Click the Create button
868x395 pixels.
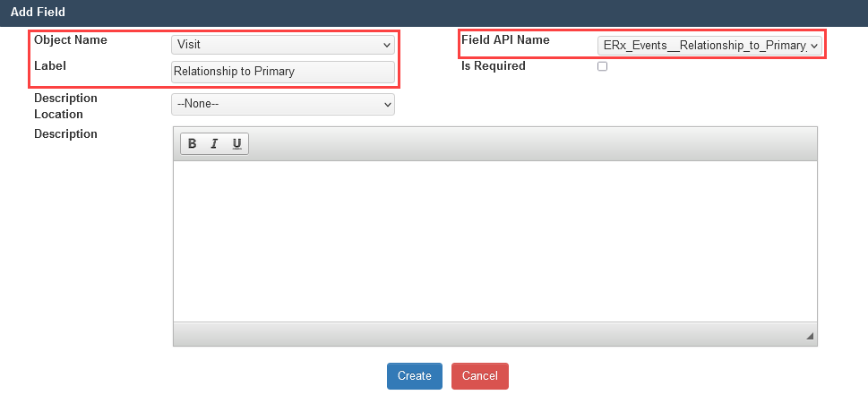point(415,376)
